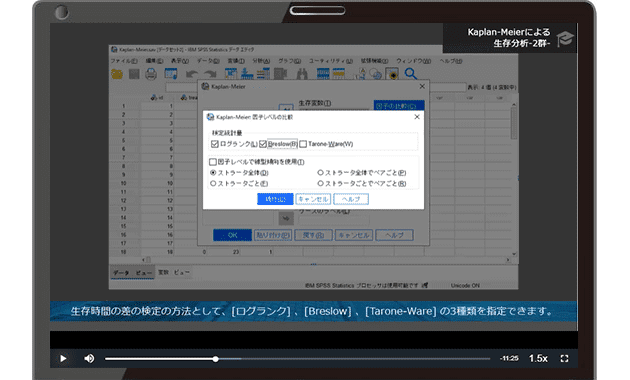Select ストラータ全体でペアごと radio option
Viewport: 630px width, 380px height.
pyautogui.click(x=320, y=173)
